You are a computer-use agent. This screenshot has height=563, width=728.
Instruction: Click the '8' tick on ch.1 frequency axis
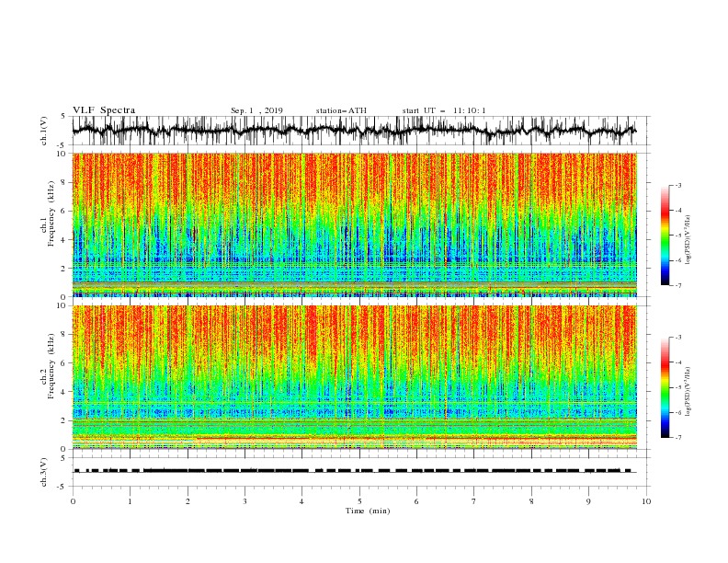click(64, 182)
